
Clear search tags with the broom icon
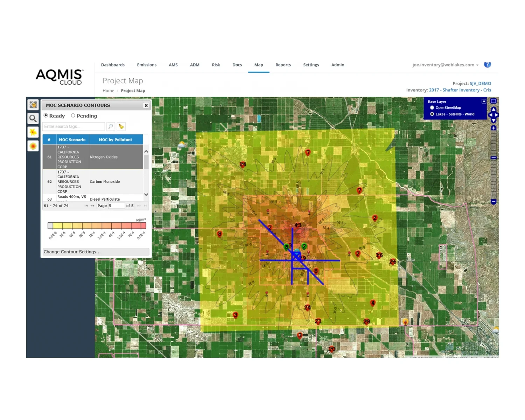tap(121, 126)
